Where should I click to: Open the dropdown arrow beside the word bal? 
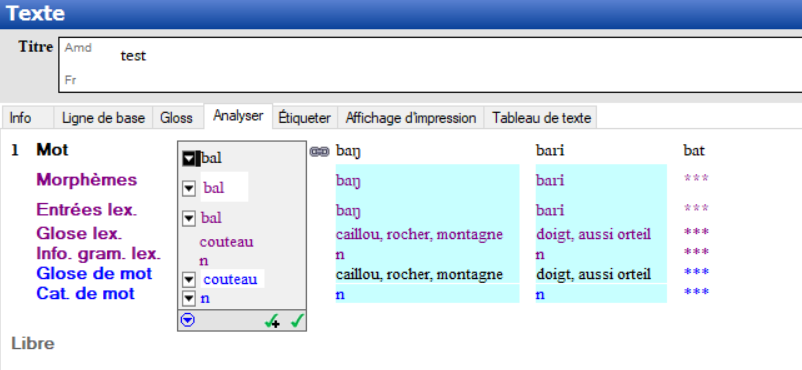(189, 159)
